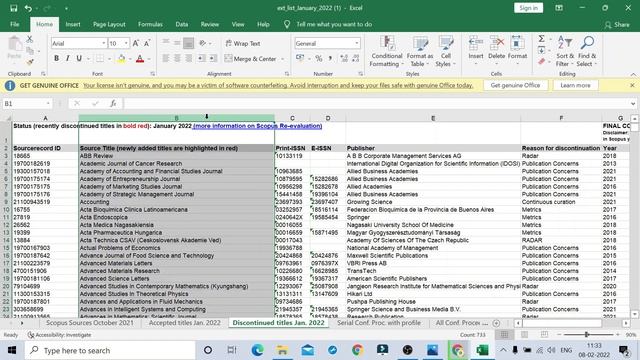
Task: Open Find & Select magnifier
Action: [x=587, y=51]
